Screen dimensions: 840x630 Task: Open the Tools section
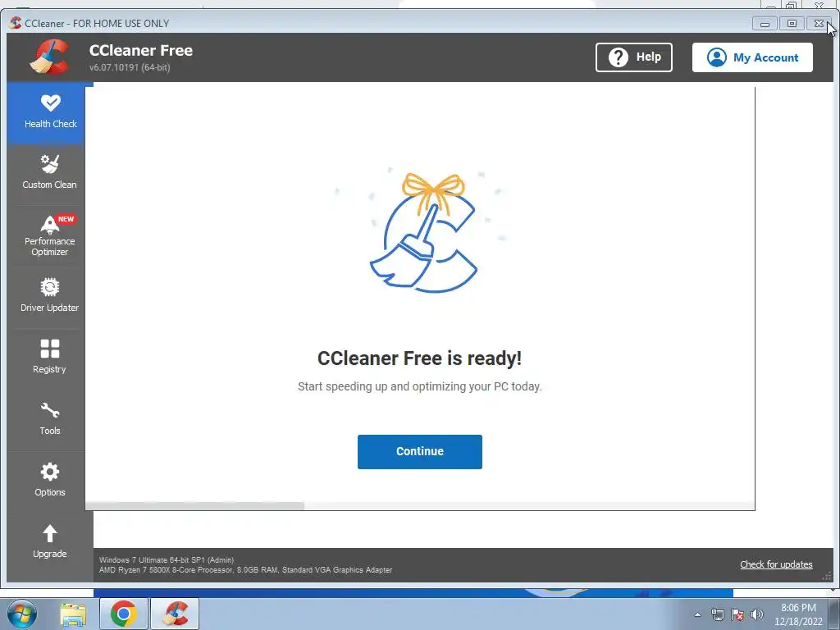[x=49, y=418]
